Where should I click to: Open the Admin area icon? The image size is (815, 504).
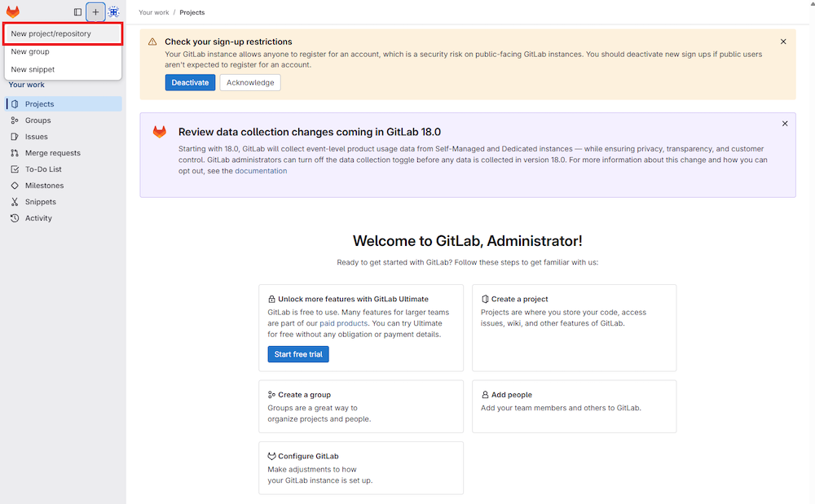113,11
